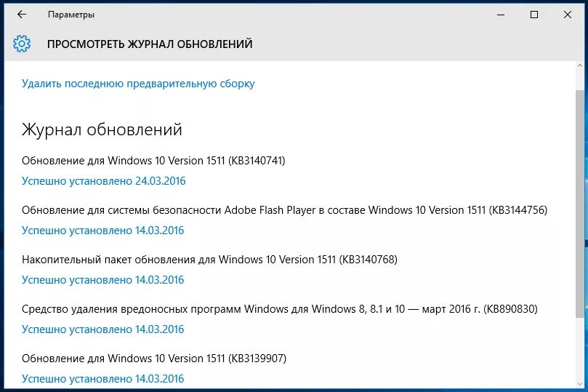The height and width of the screenshot is (392, 588).
Task: Maximize the Параметры window
Action: pos(534,15)
